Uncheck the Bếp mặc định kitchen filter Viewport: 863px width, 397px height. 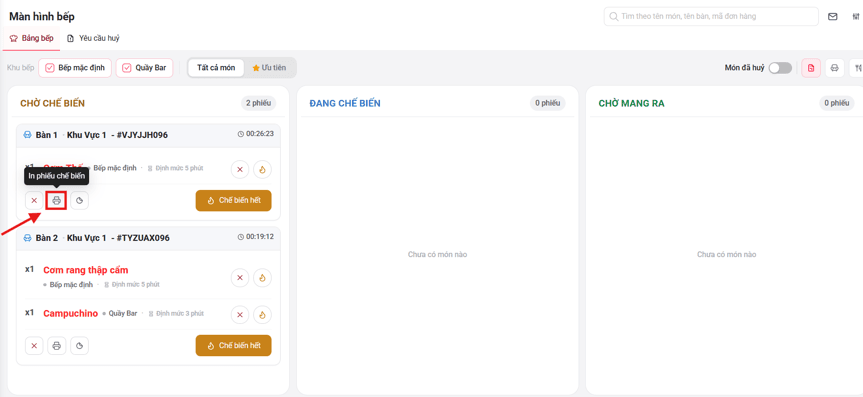[75, 68]
